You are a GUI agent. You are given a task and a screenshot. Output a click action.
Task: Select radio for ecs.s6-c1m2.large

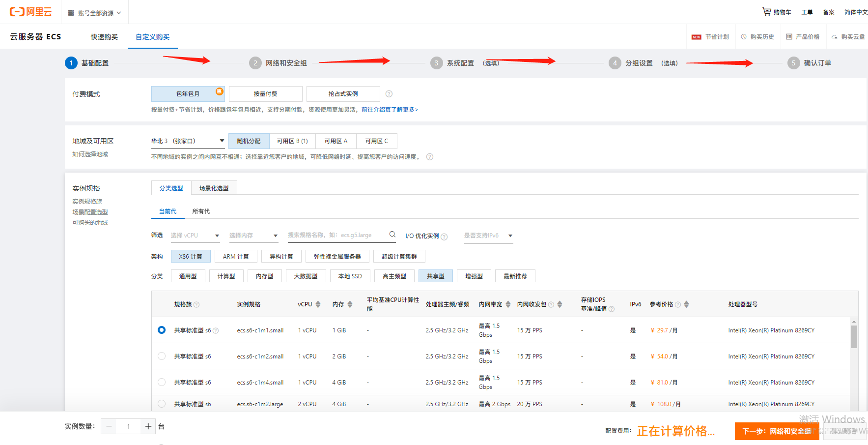pyautogui.click(x=162, y=404)
